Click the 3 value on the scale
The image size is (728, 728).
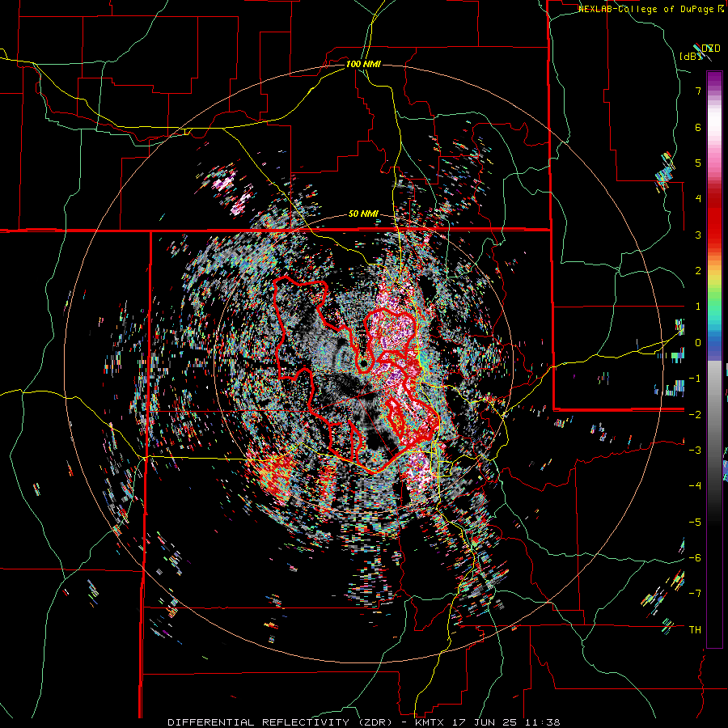point(698,235)
